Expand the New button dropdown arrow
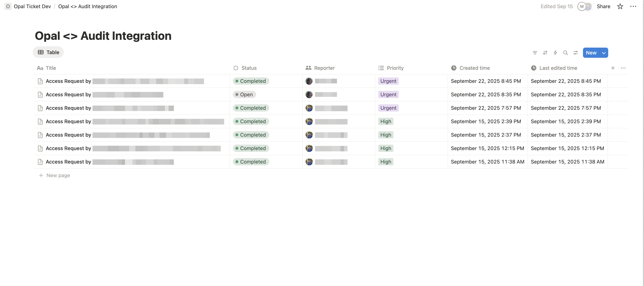Viewport: 644px width, 286px height. click(604, 53)
